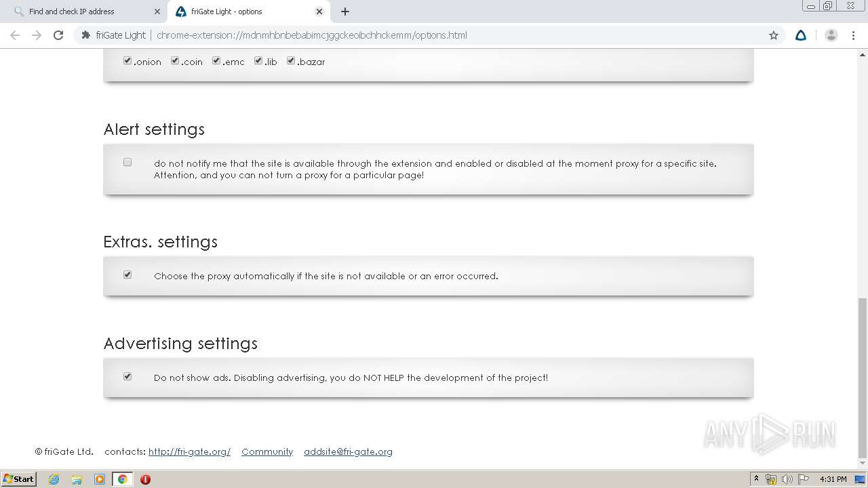This screenshot has height=488, width=868.
Task: Toggle the .onion domain checkbox
Action: click(x=127, y=61)
